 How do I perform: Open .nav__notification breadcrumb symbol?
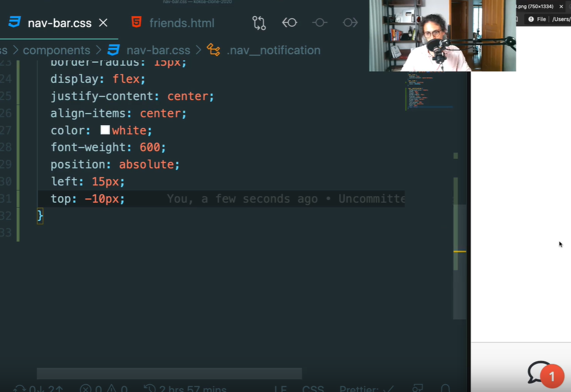[274, 50]
